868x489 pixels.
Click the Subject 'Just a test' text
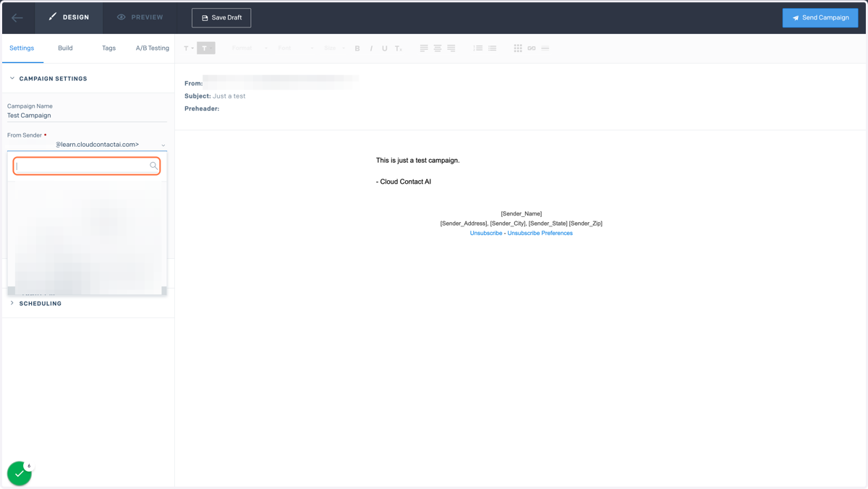(x=229, y=96)
